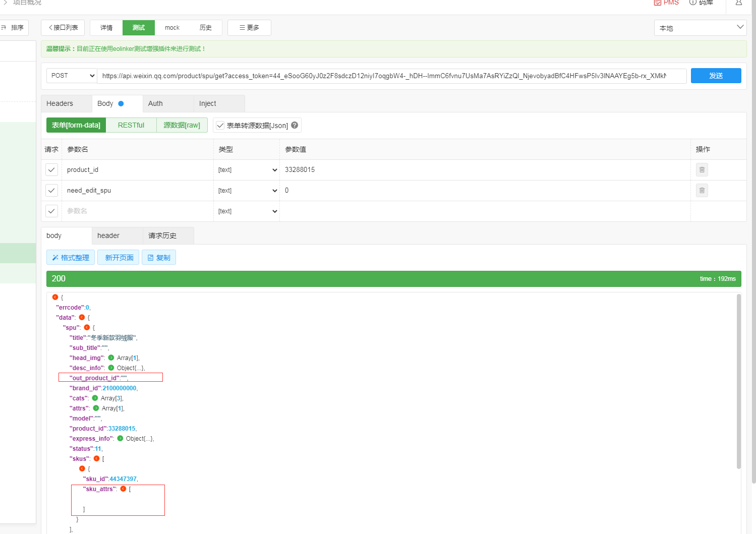Expand the "head_img" array node
This screenshot has width=756, height=534.
[x=111, y=358]
